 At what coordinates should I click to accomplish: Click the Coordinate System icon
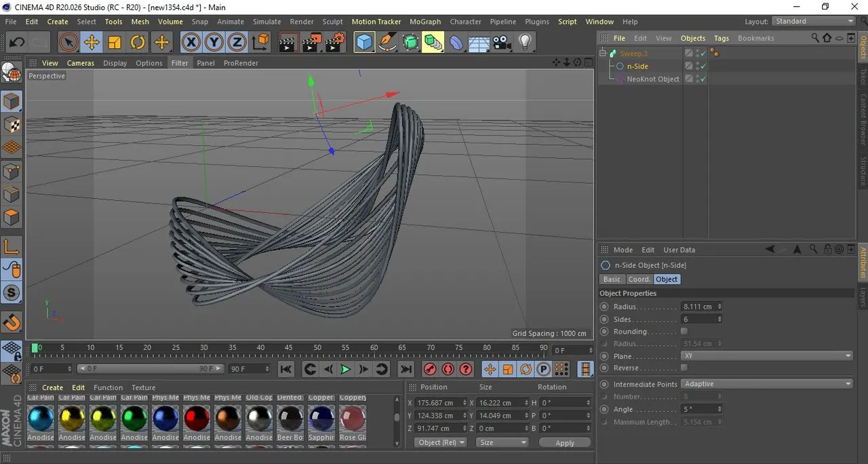260,43
